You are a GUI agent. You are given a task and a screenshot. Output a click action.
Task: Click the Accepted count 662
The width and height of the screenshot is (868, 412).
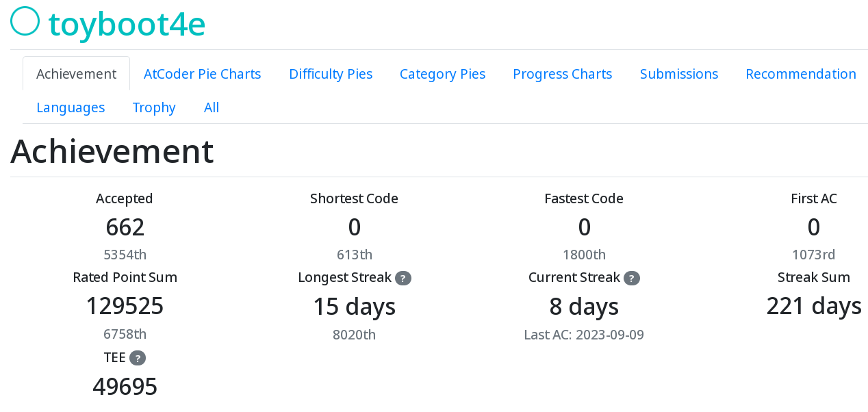tap(125, 227)
